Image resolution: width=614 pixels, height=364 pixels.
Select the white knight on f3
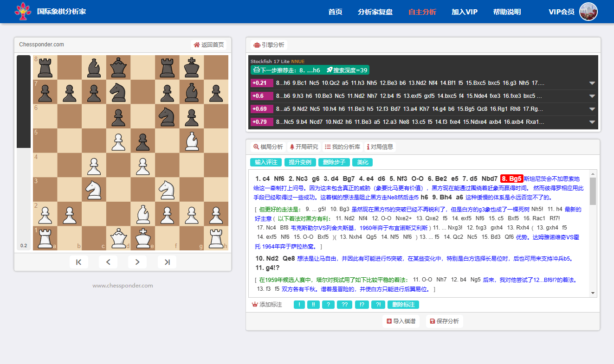167,189
